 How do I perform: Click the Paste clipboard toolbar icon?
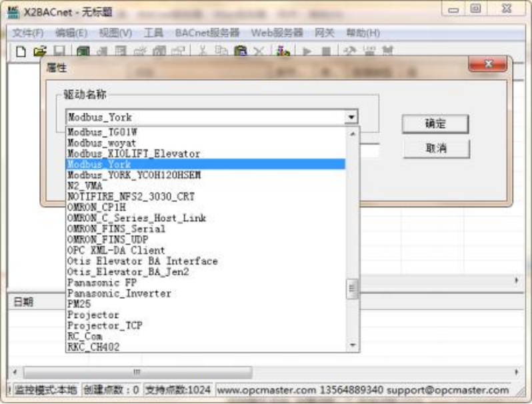pos(241,51)
